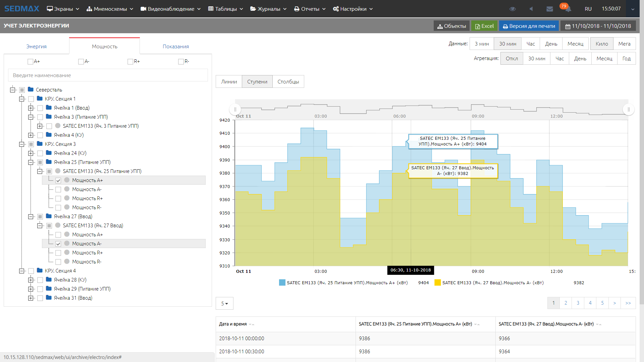Expand Ячейка 1 (Ввод) tree node

tap(31, 108)
